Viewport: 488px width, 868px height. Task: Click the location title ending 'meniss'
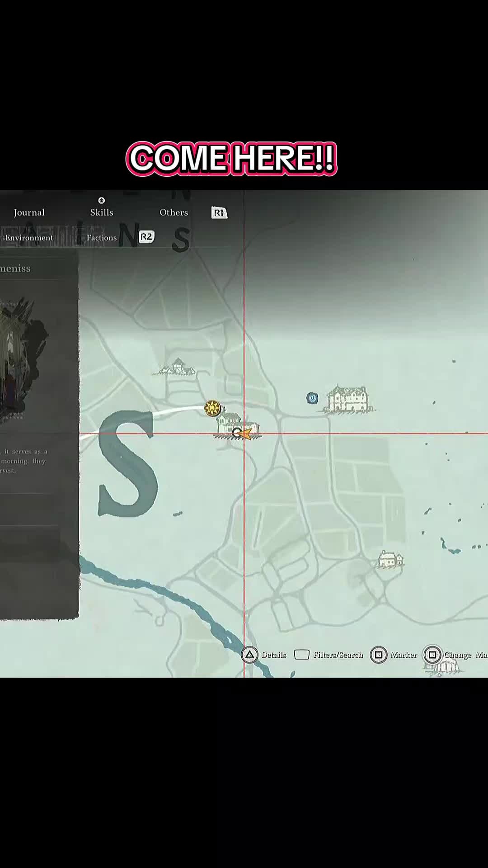(x=15, y=269)
